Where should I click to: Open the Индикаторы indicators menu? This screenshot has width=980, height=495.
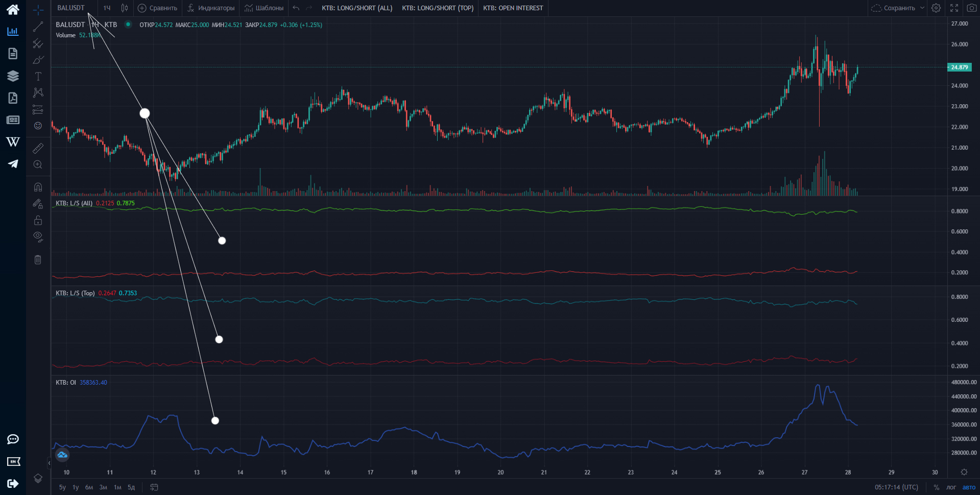[x=211, y=8]
